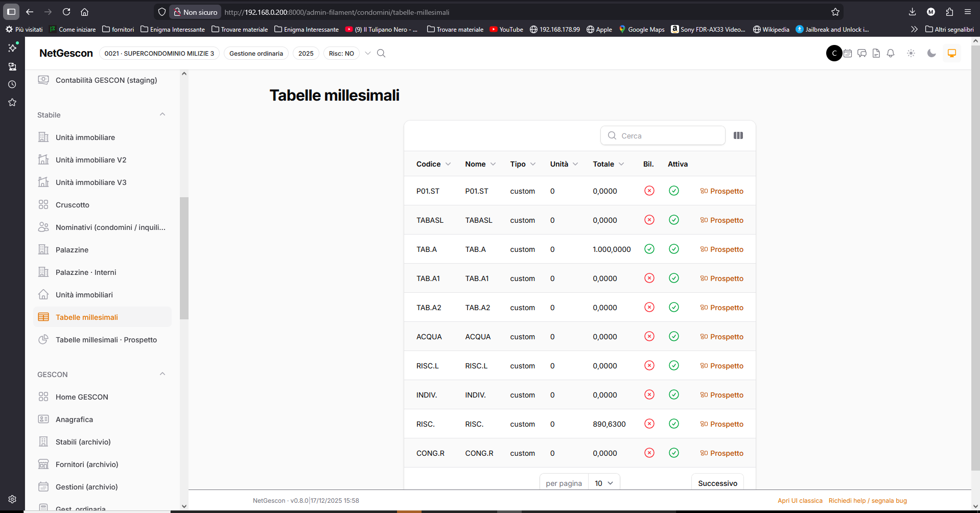Image resolution: width=980 pixels, height=513 pixels.
Task: Select system theme monitor icon
Action: click(x=952, y=53)
